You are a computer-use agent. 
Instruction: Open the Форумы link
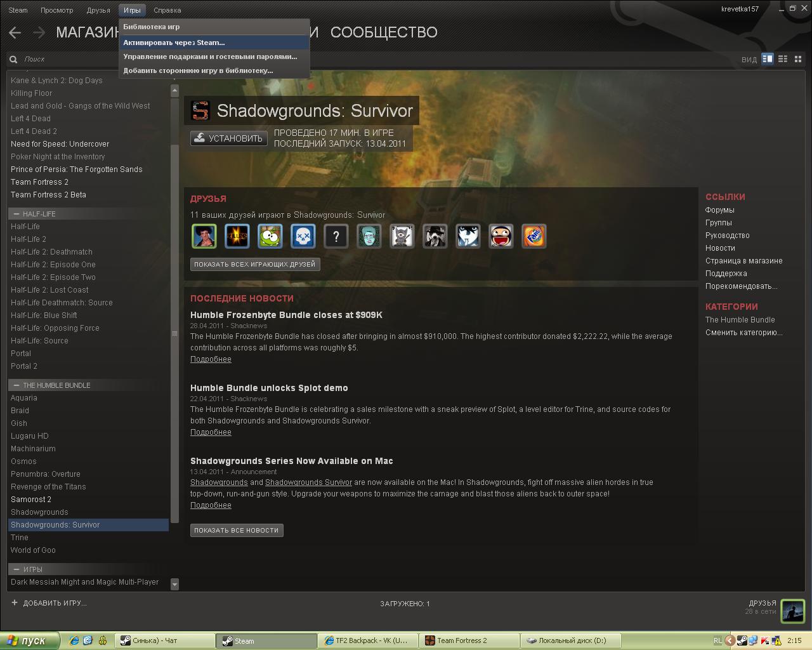[x=720, y=210]
